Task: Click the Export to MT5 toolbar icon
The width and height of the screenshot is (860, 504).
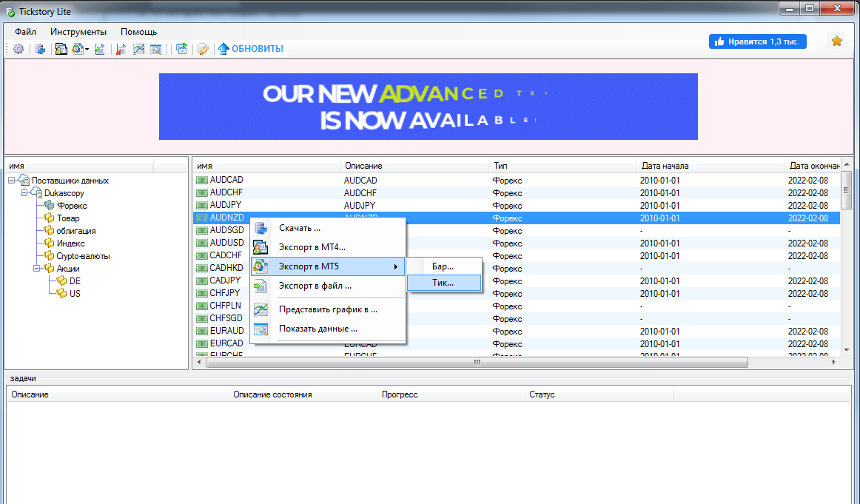Action: 77,49
